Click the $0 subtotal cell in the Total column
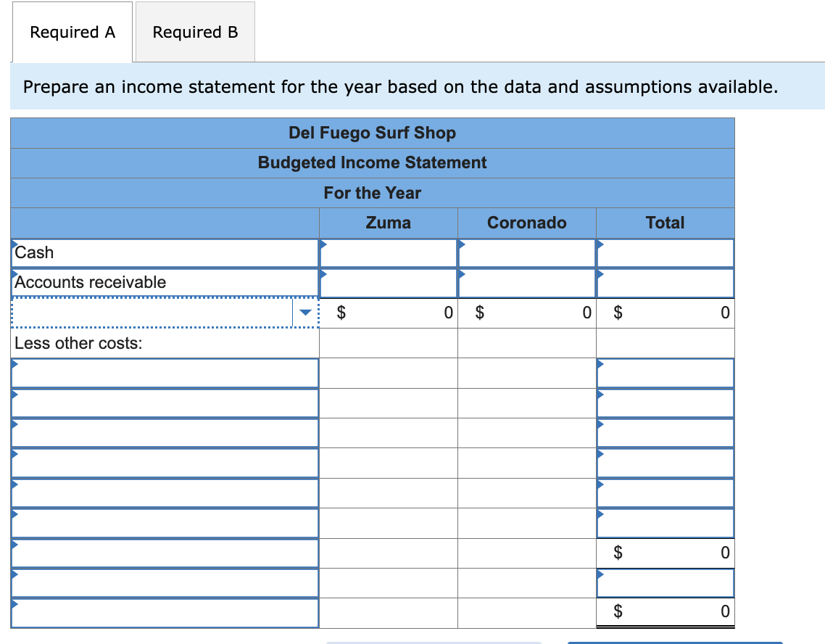 click(665, 553)
